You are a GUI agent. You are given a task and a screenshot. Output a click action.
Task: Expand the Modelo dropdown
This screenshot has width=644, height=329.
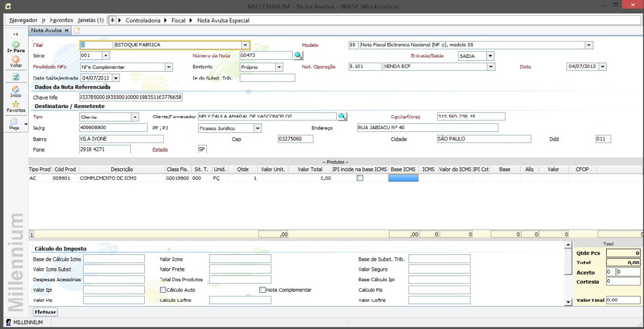pyautogui.click(x=589, y=45)
